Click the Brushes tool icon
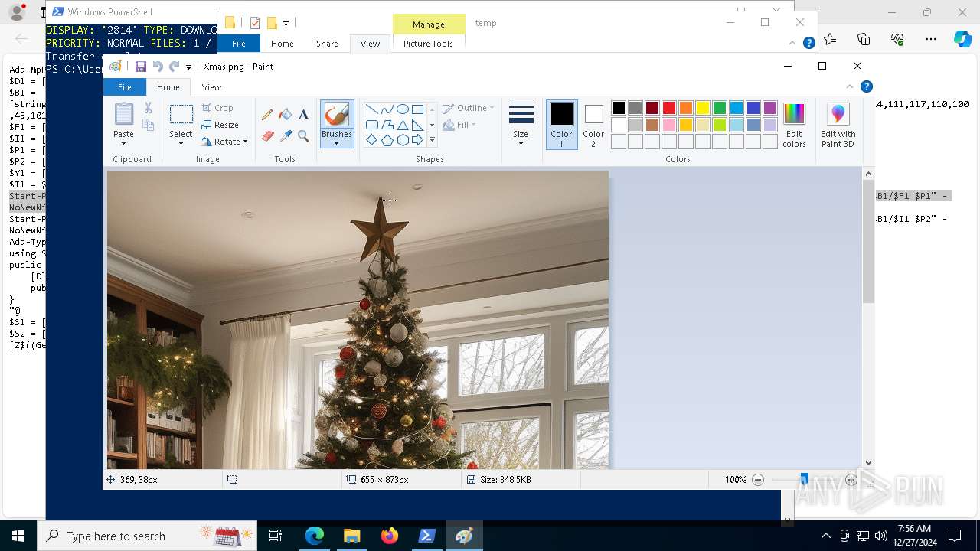Viewport: 980px width, 551px height. tap(336, 115)
